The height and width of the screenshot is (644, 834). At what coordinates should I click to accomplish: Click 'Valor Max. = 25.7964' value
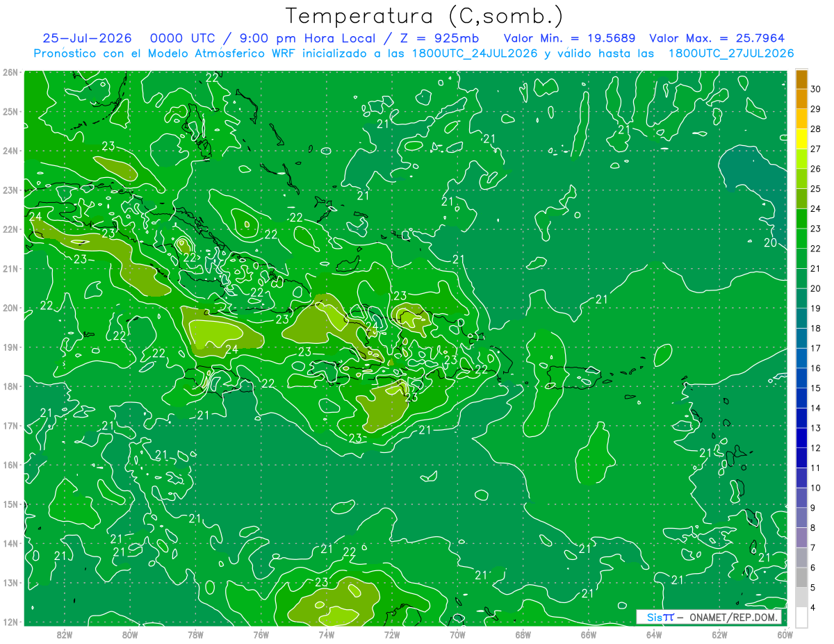point(717,38)
